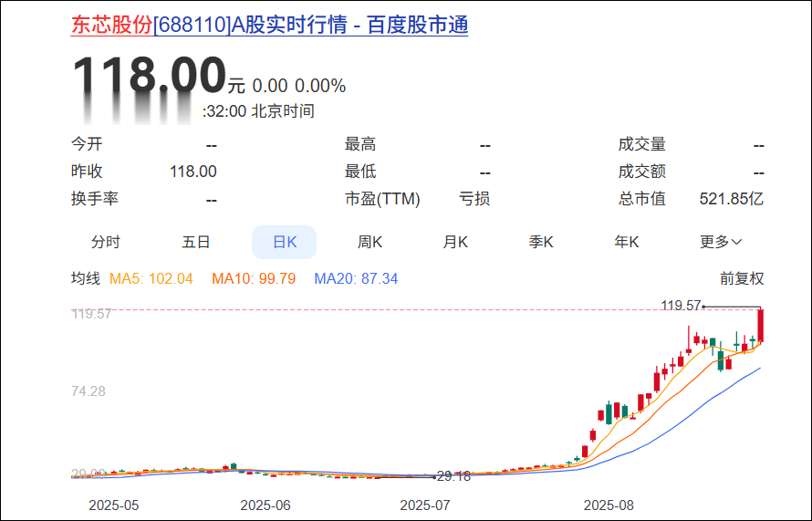Click the 换手率 label
Image resolution: width=812 pixels, height=521 pixels.
pyautogui.click(x=95, y=199)
